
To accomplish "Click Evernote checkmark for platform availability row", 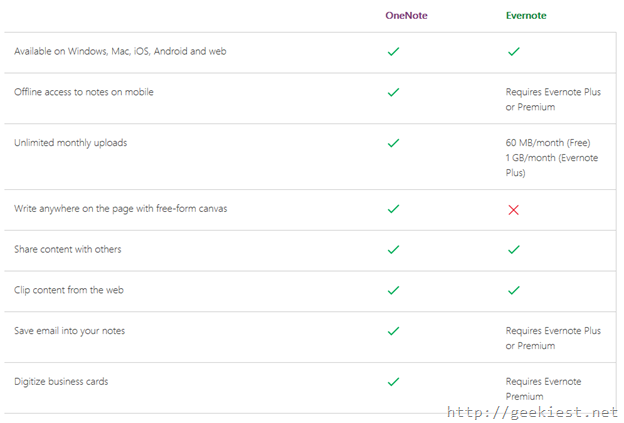I will click(514, 51).
